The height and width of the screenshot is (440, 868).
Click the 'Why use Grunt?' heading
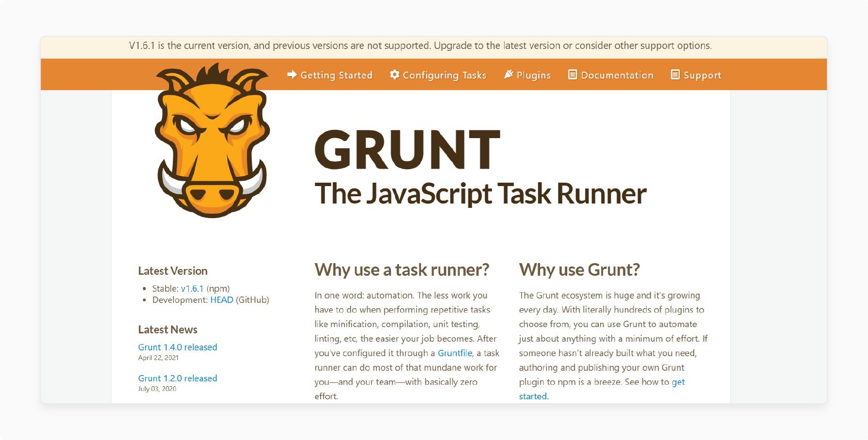point(579,270)
